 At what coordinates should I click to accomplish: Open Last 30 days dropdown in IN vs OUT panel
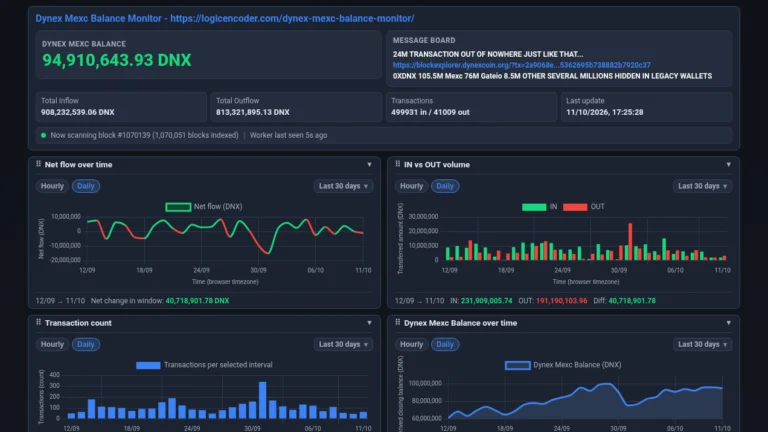click(702, 186)
